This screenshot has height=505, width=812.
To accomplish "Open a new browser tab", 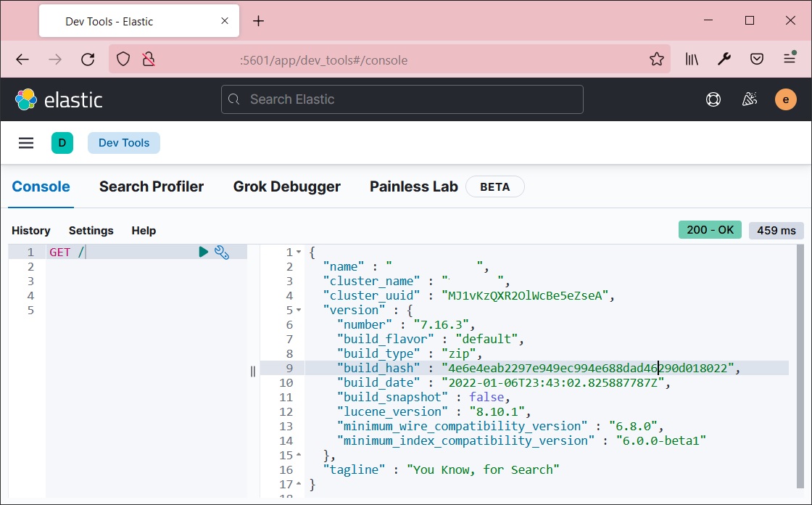I will 258,21.
